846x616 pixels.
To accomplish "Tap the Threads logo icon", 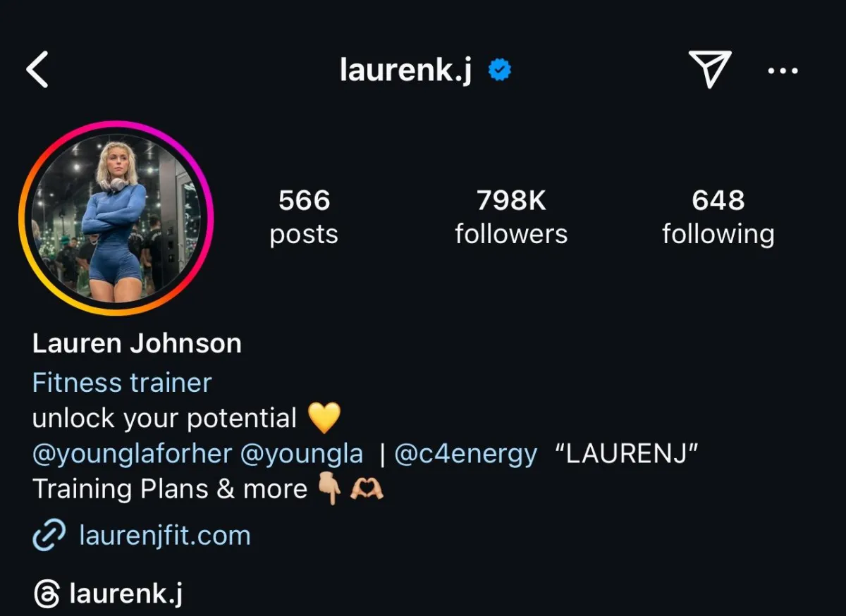I will pos(47,594).
